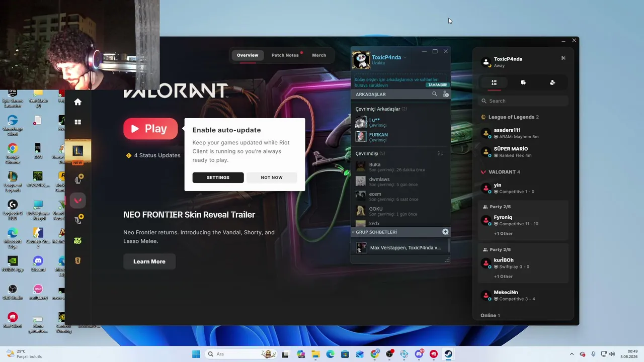
Task: Create a new Steam group chat
Action: tap(445, 232)
